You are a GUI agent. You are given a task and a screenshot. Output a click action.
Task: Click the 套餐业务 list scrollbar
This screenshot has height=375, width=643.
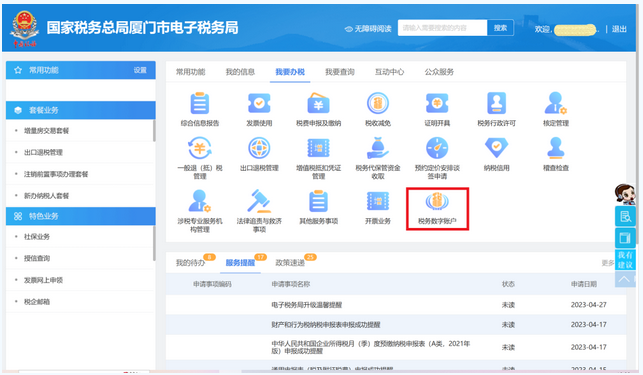(x=154, y=130)
